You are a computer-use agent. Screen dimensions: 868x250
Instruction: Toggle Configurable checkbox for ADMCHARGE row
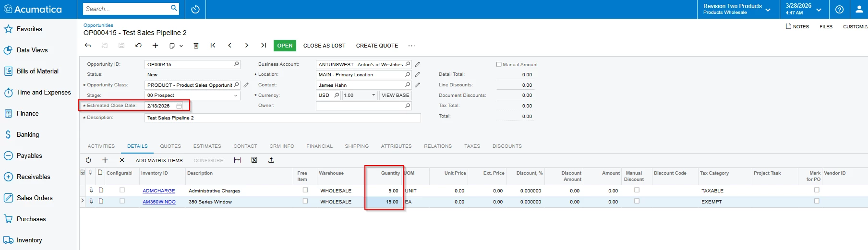click(122, 190)
